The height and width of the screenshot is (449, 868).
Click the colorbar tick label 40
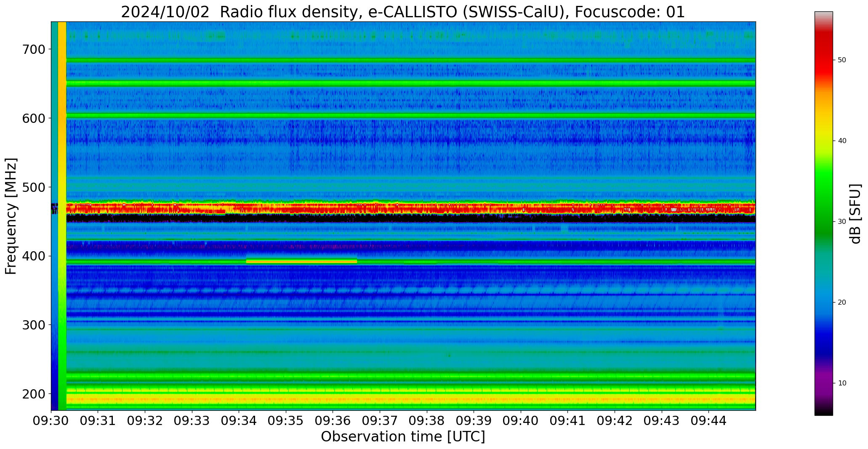[841, 141]
